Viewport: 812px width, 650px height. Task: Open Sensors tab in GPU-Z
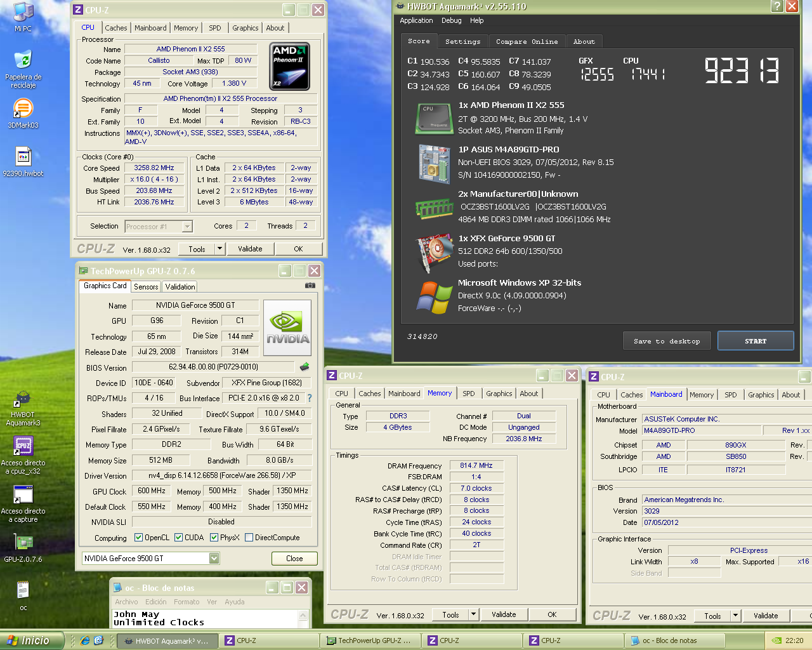pos(146,287)
